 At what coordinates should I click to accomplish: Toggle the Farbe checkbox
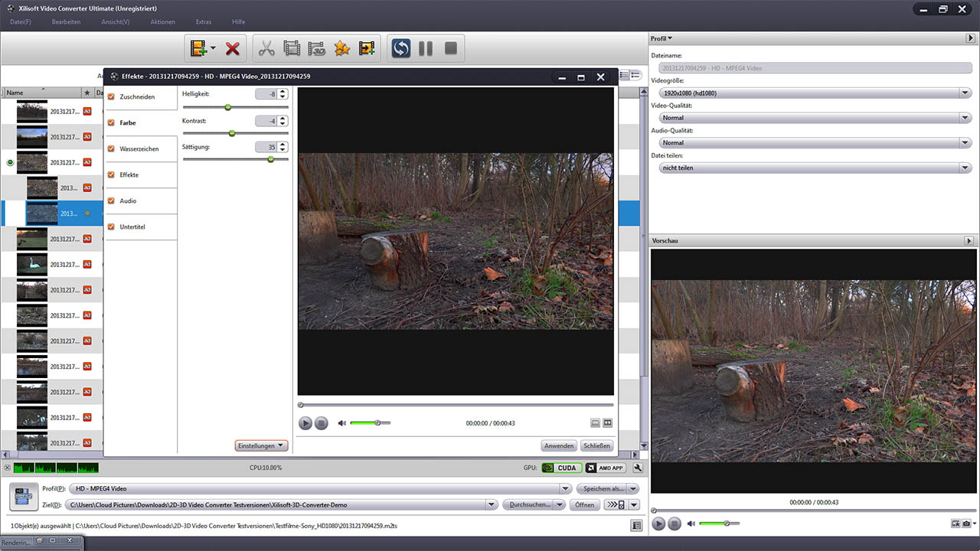(112, 122)
